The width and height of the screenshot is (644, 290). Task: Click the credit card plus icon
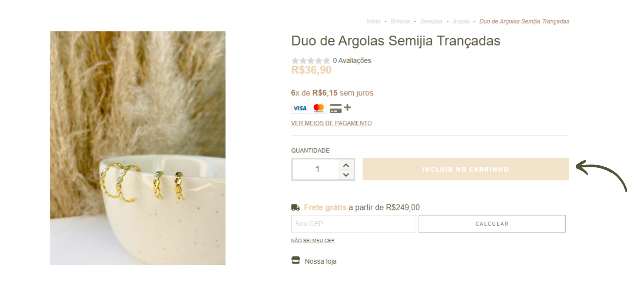point(340,108)
